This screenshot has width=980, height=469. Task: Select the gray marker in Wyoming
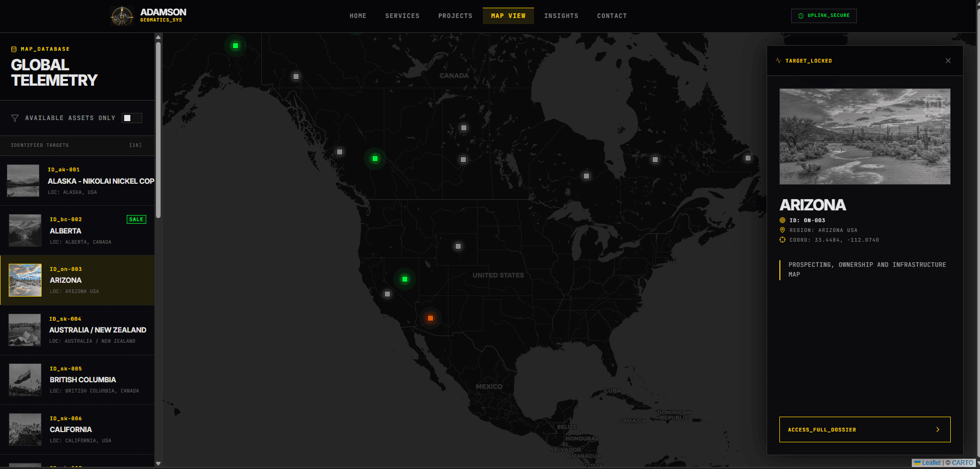pyautogui.click(x=458, y=246)
